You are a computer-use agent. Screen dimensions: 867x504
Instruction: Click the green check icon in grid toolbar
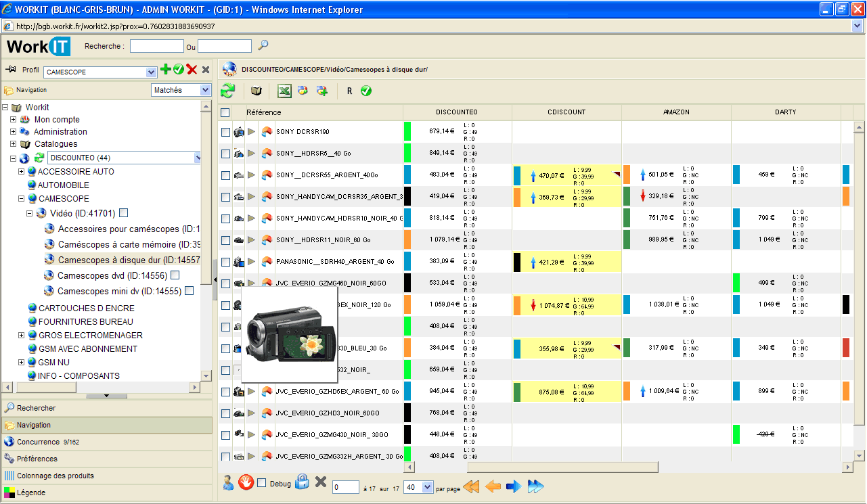366,91
